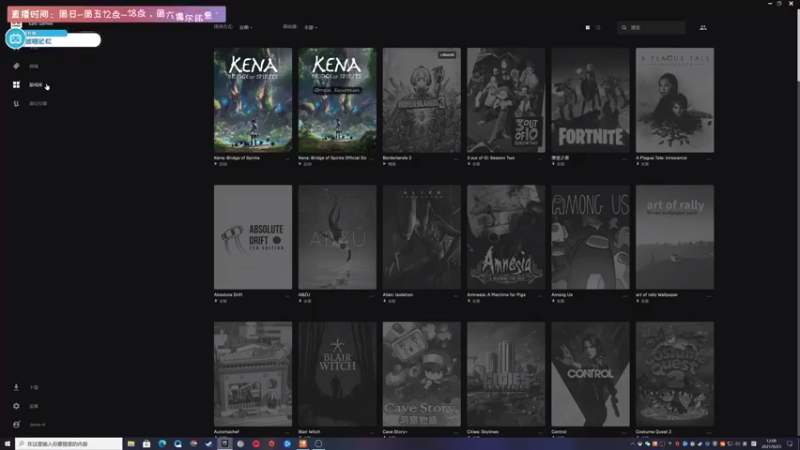Viewport: 800px width, 450px height.
Task: Select the Among Us cover
Action: [x=590, y=237]
